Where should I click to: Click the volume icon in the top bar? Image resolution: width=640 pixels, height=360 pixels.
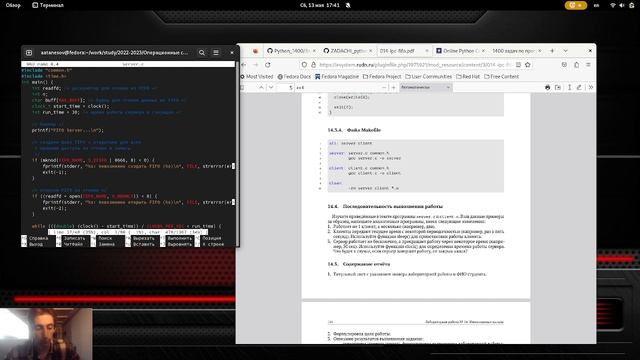622,5
